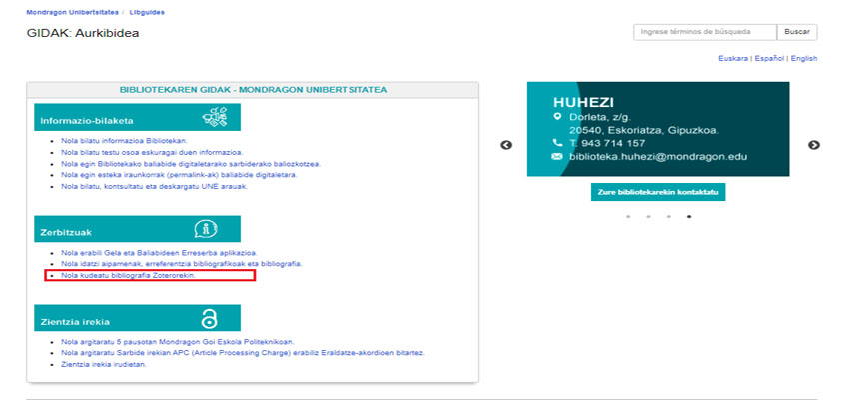Screen dimensions: 868x400
Task: Focus the search terms input field
Action: pyautogui.click(x=705, y=32)
